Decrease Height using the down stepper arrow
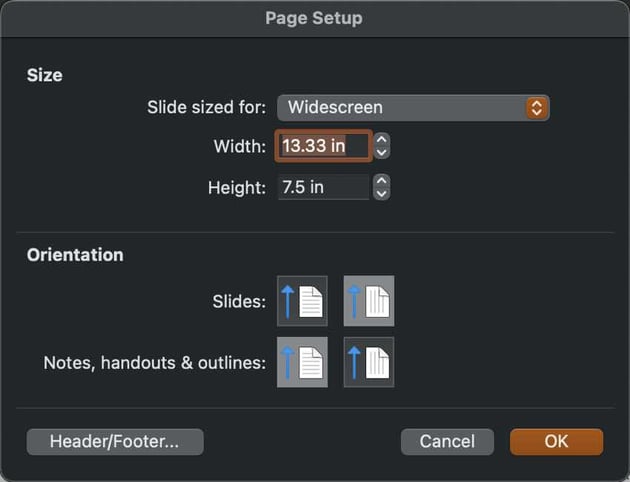This screenshot has height=482, width=630. point(381,193)
